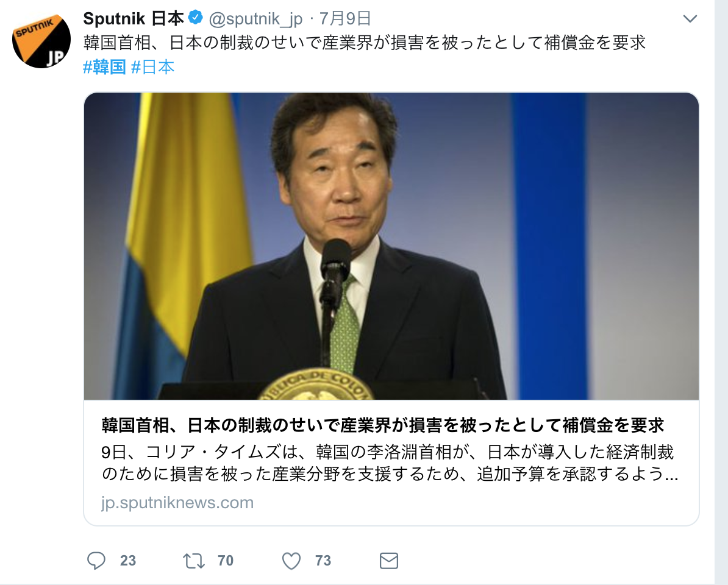Click the bold article card headline
Screen dimensions: 728x585
383,425
